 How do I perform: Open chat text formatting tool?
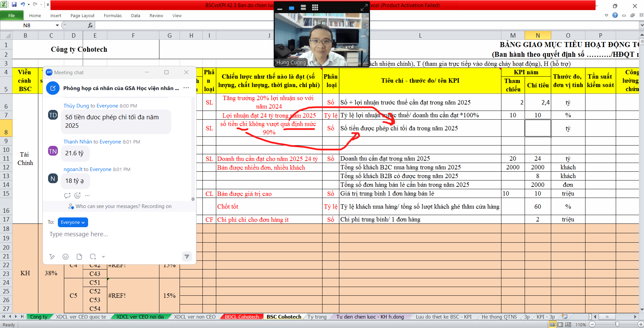[52, 257]
